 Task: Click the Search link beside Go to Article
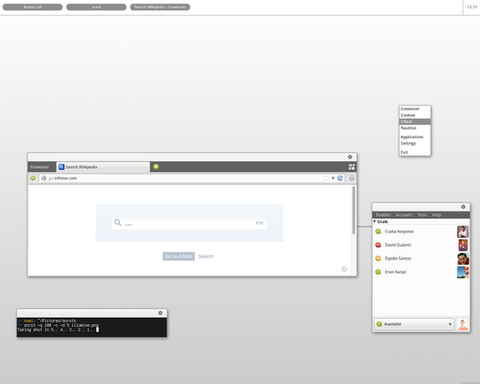tap(206, 256)
